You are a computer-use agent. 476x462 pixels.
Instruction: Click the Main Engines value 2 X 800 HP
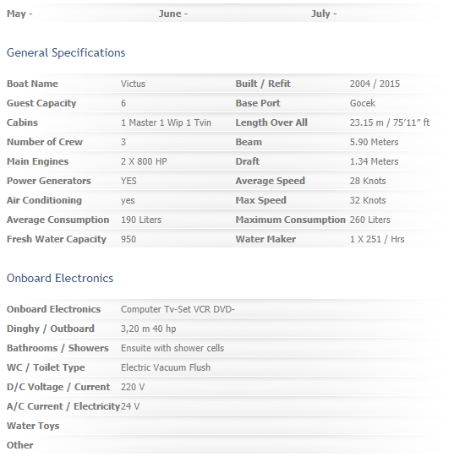click(144, 161)
